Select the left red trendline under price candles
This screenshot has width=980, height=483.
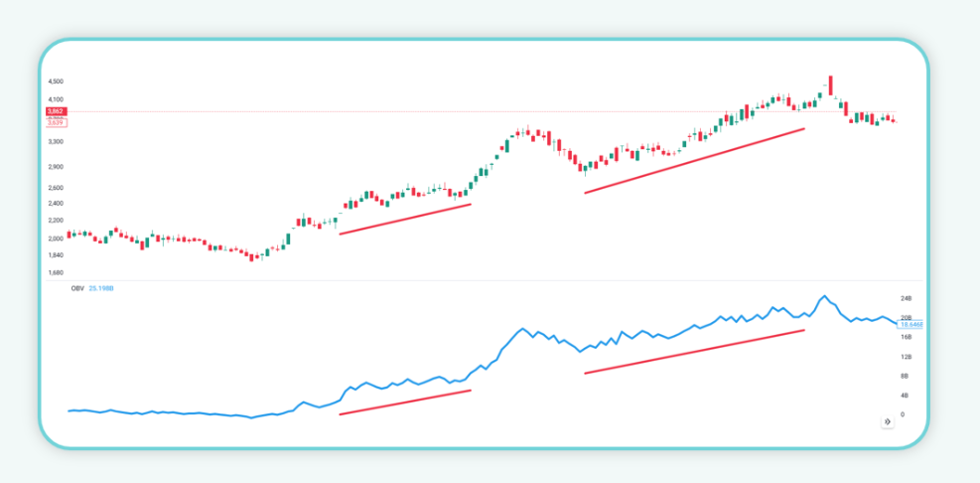pyautogui.click(x=405, y=219)
